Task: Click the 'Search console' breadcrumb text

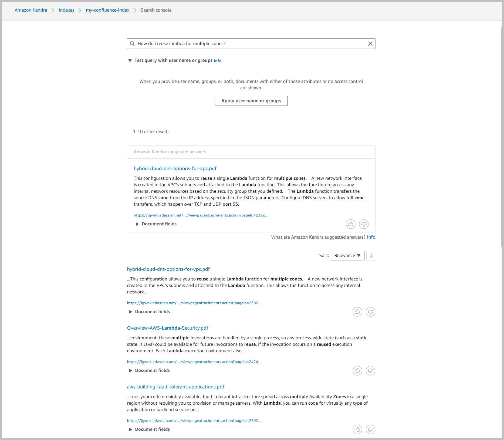Action: pyautogui.click(x=156, y=10)
